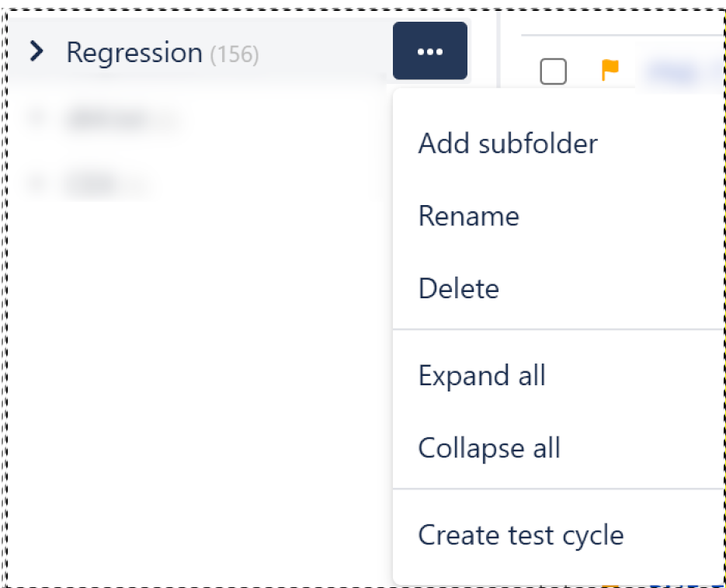Expand the second blurred folder below Regression

(36, 184)
